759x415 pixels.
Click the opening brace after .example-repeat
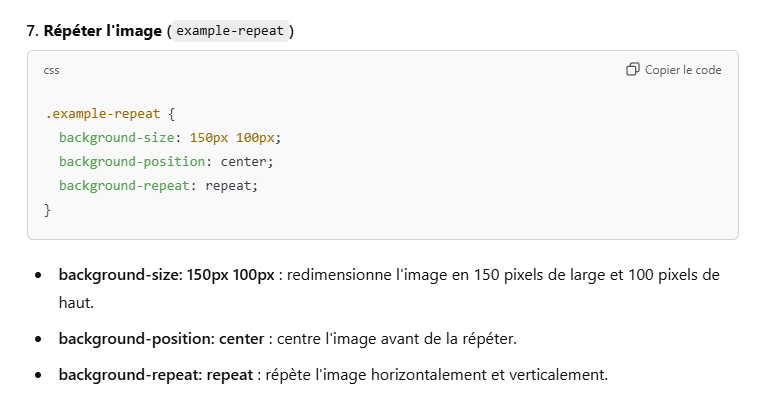(172, 114)
